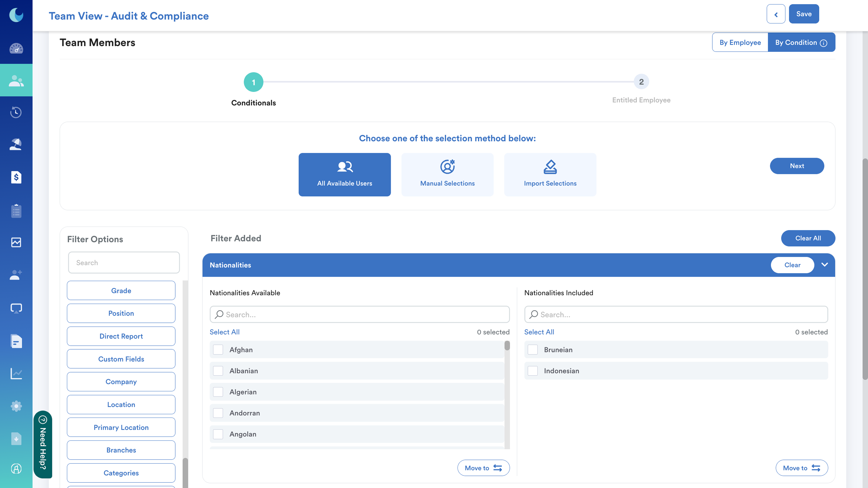Click the back chevron button beside Save

pos(776,14)
